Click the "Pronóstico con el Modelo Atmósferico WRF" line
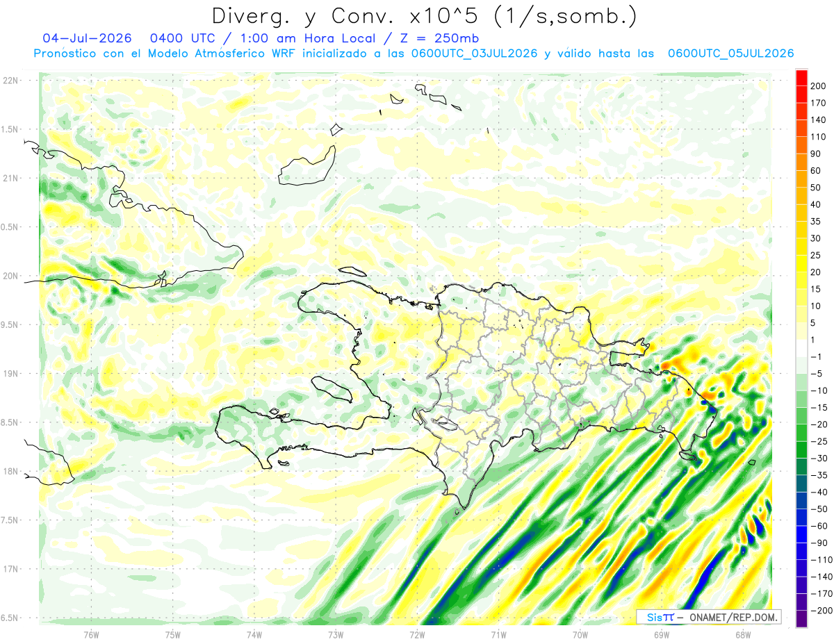 [x=166, y=53]
